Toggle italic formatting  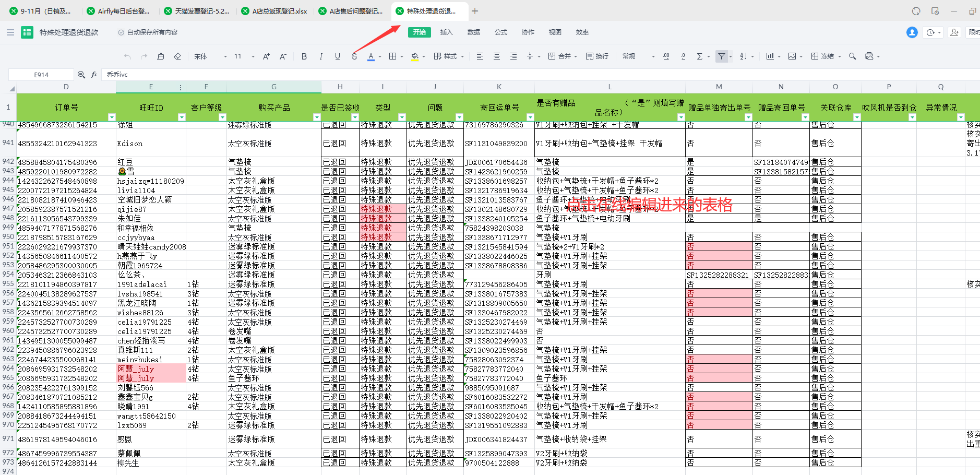(x=321, y=56)
